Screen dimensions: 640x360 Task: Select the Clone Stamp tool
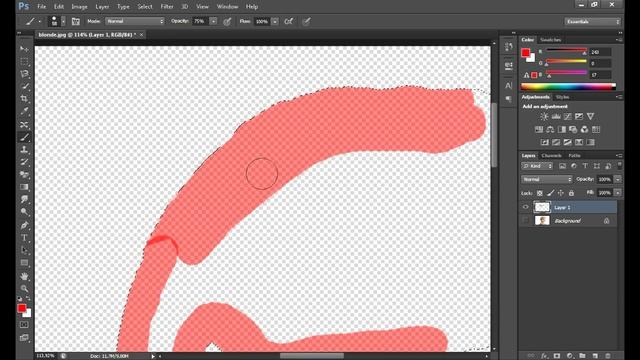tap(24, 149)
